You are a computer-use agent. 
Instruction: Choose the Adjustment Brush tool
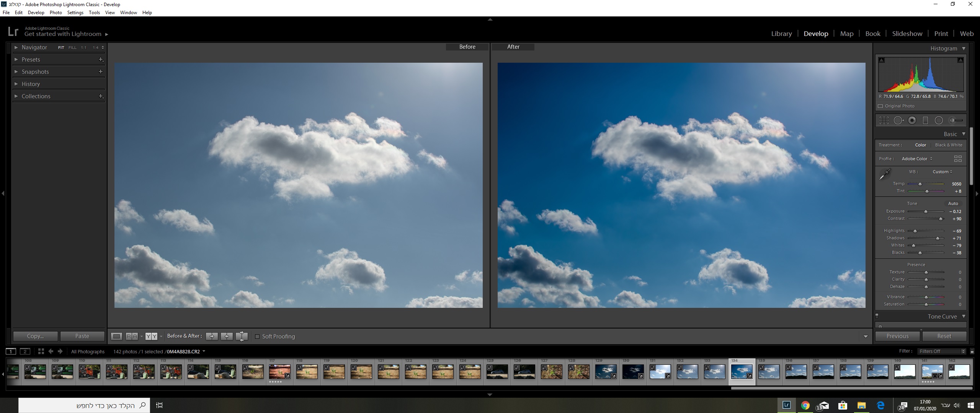(956, 120)
